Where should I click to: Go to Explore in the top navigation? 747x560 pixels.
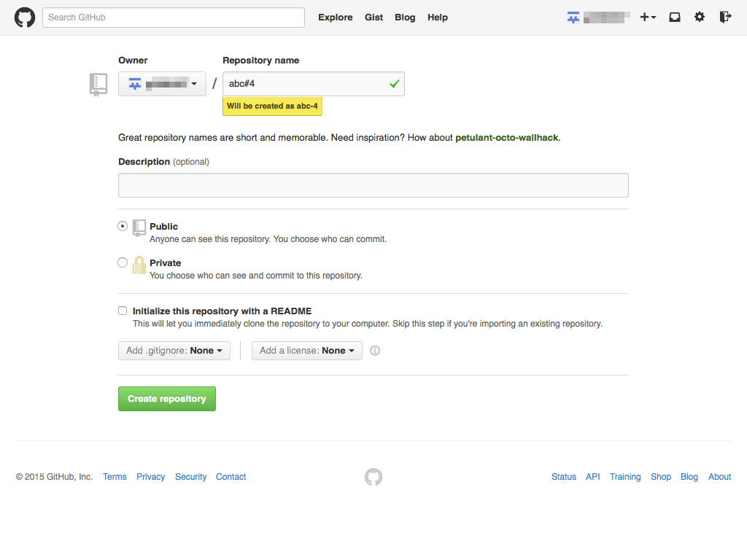point(335,17)
